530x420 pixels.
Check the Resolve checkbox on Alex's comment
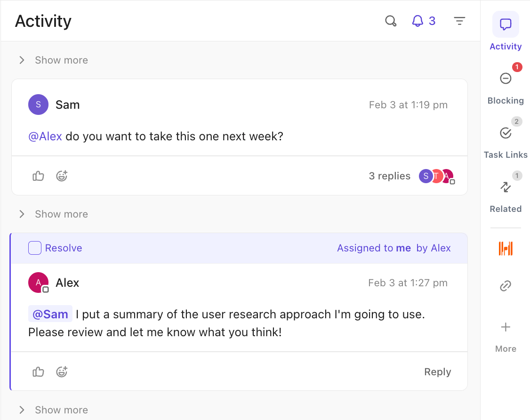click(34, 248)
